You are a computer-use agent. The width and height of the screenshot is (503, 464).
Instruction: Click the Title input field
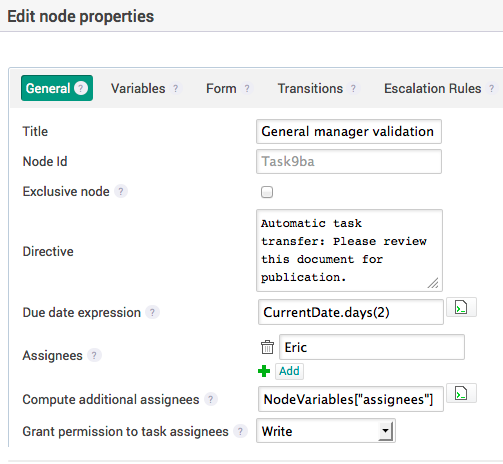coord(349,132)
